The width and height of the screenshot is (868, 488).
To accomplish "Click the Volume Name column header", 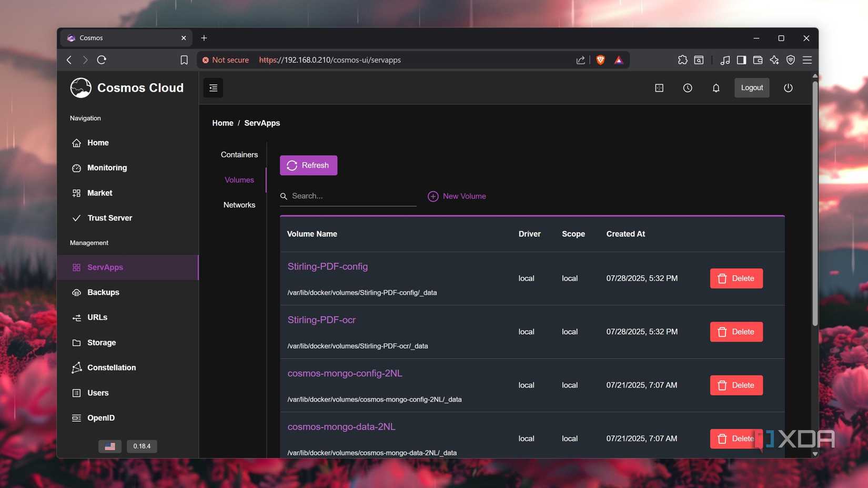I will pyautogui.click(x=312, y=234).
